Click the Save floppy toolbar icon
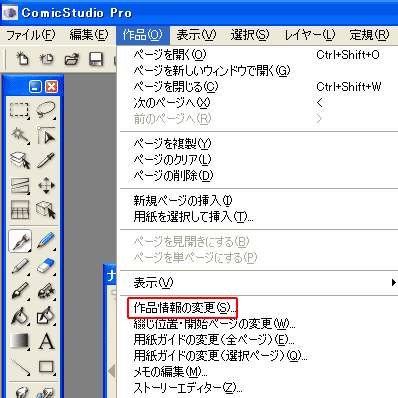Viewport: 398px width, 398px height. (x=96, y=59)
